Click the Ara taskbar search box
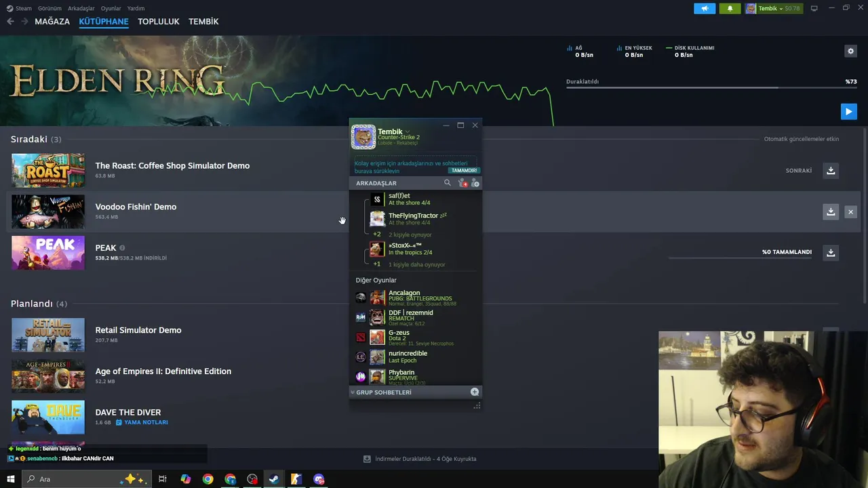Viewport: 868px width, 488px height. click(88, 479)
